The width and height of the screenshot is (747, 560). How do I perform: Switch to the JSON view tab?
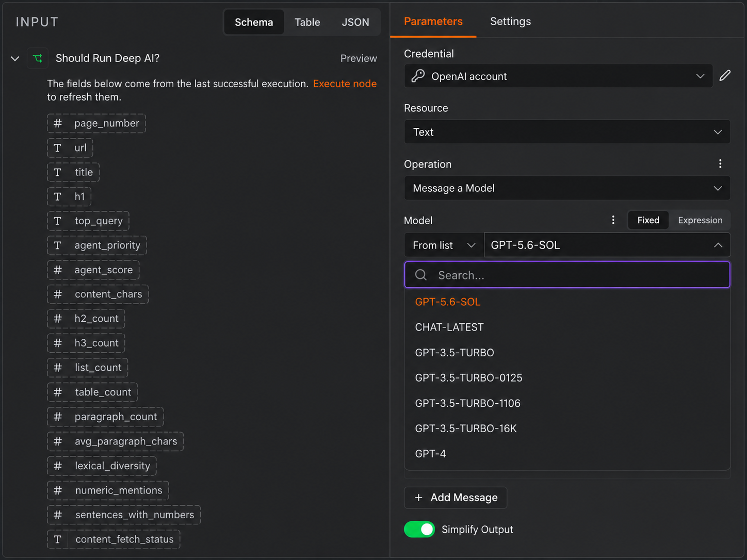(355, 22)
